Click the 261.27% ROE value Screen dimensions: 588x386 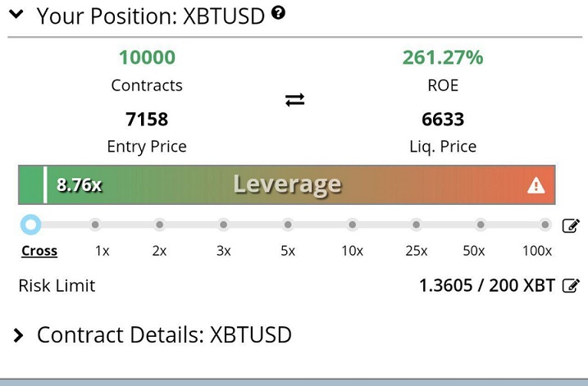click(443, 57)
